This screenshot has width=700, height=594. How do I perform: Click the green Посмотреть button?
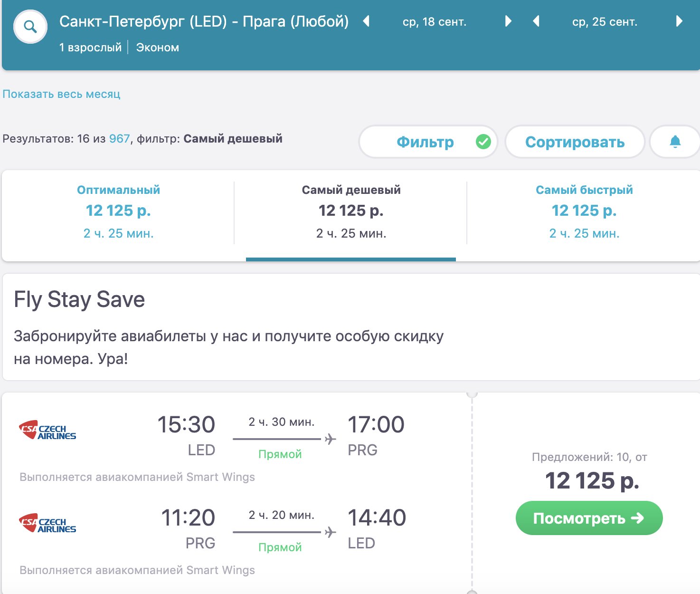[x=589, y=518]
